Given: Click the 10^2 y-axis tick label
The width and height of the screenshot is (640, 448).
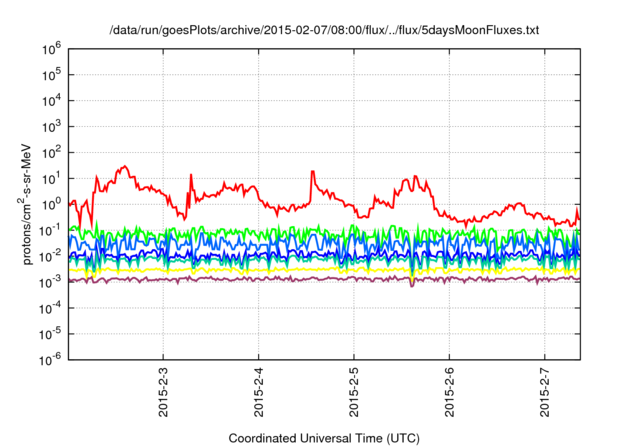Looking at the screenshot, I should click(51, 152).
